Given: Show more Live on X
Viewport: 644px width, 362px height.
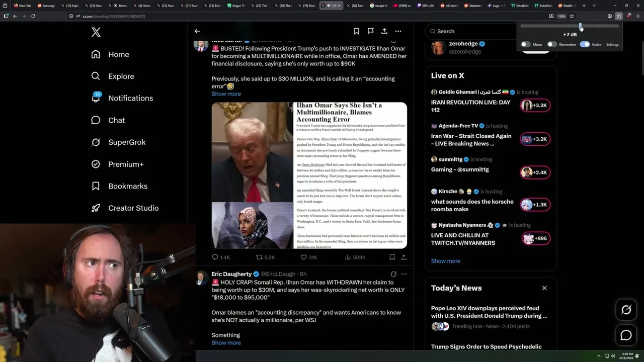Looking at the screenshot, I should 446,261.
